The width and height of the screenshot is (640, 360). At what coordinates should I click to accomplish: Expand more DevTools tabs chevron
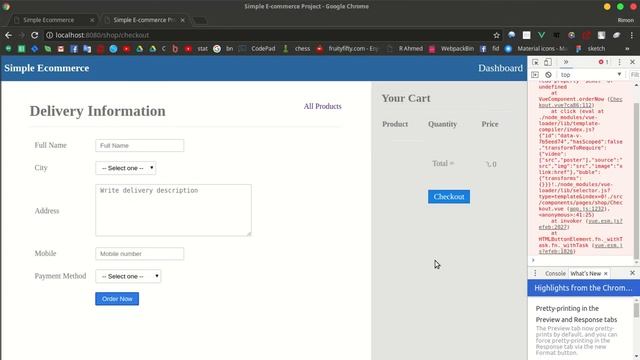(566, 62)
